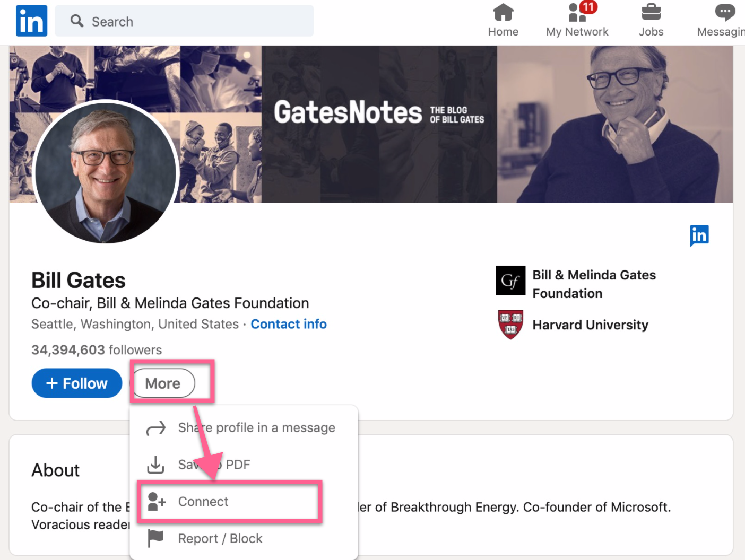The width and height of the screenshot is (745, 560).
Task: Click the blue LinkedIn badge on the profile card
Action: (x=699, y=235)
